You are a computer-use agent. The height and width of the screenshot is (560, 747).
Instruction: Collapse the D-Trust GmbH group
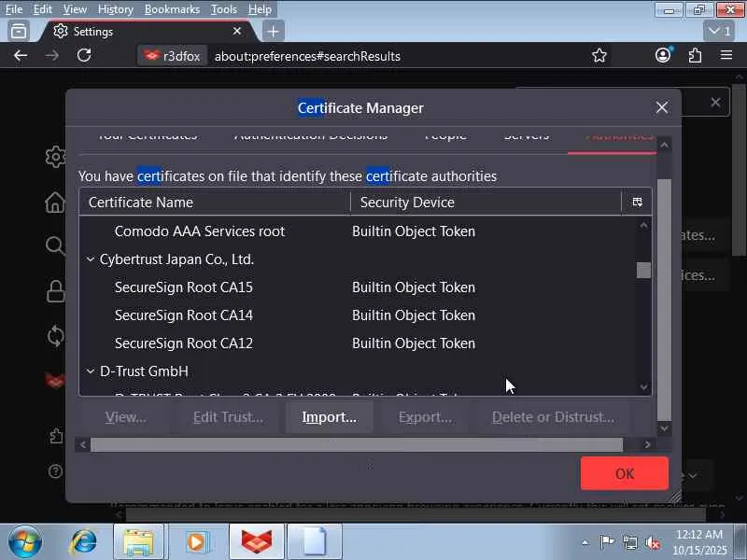click(90, 371)
